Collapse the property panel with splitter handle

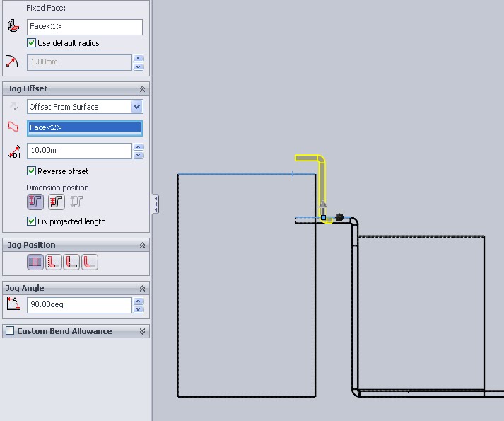pos(156,204)
